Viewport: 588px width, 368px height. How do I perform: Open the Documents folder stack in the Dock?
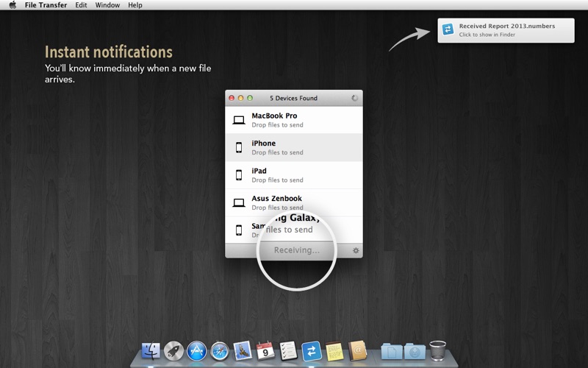tap(392, 352)
